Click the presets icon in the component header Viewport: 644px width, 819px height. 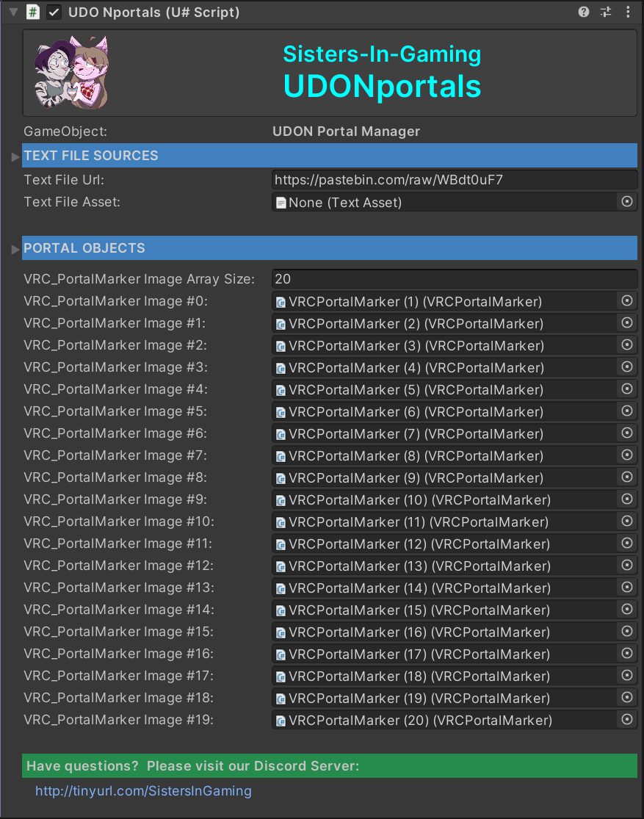click(x=605, y=12)
